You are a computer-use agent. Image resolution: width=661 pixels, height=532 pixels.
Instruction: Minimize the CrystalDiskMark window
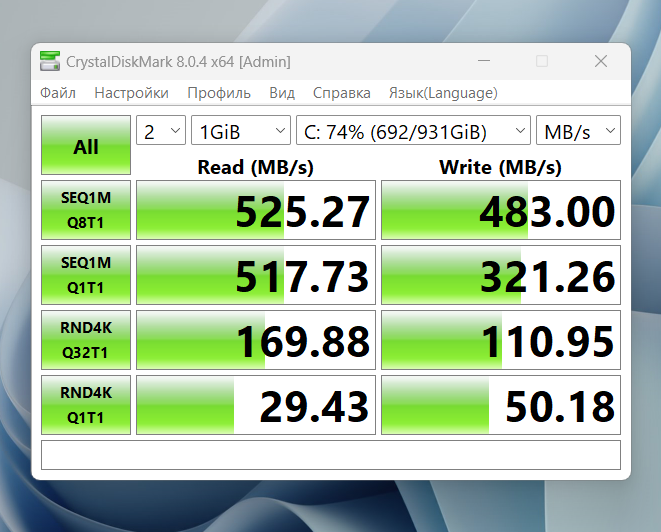pos(484,61)
